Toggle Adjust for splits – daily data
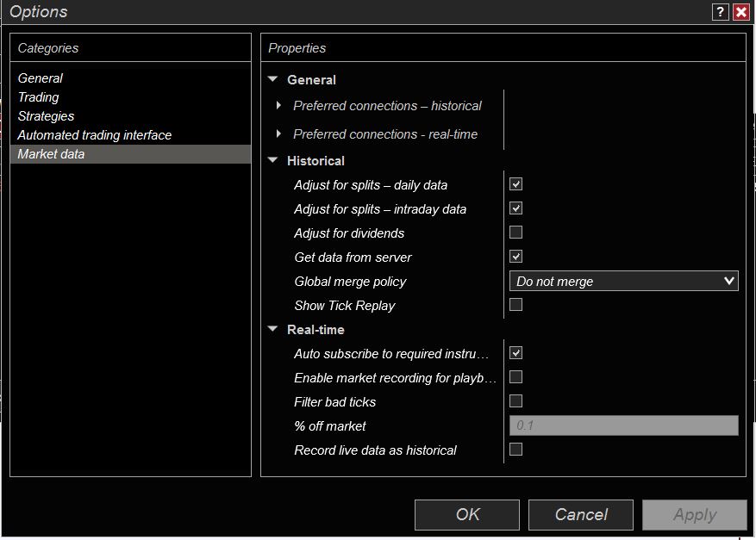The image size is (756, 540). point(515,184)
